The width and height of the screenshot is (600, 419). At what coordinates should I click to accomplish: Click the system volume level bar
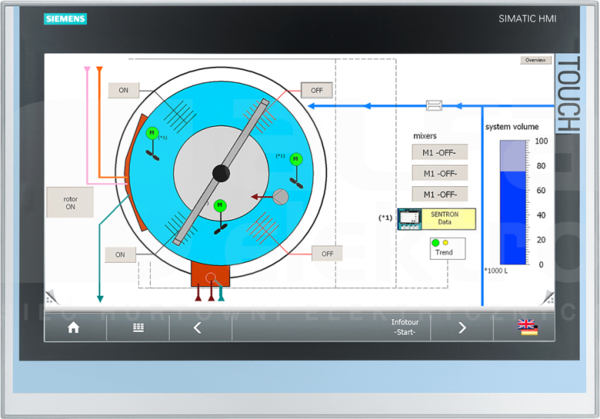[x=513, y=202]
